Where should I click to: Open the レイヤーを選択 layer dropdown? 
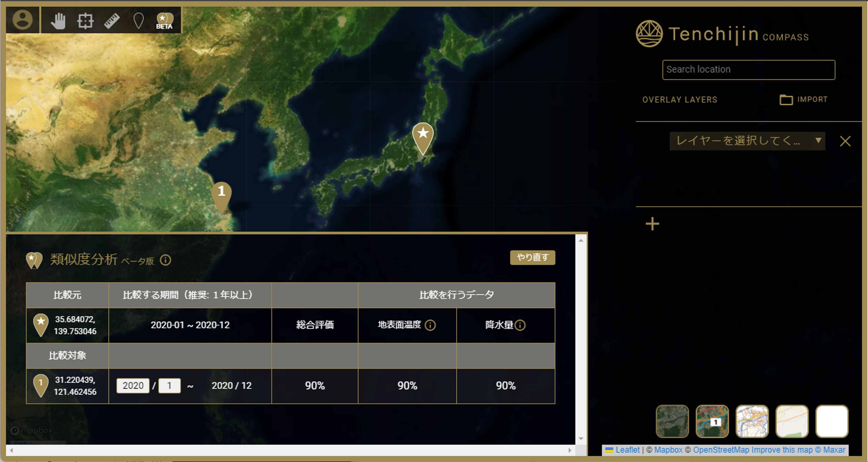click(747, 141)
